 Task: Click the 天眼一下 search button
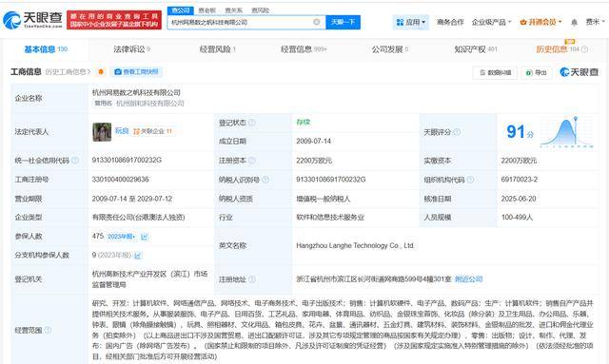pos(343,22)
